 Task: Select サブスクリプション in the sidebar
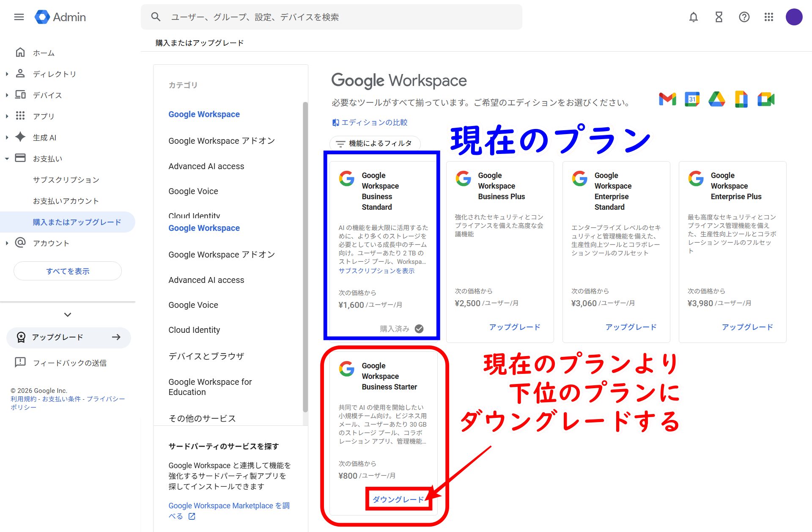(x=66, y=180)
